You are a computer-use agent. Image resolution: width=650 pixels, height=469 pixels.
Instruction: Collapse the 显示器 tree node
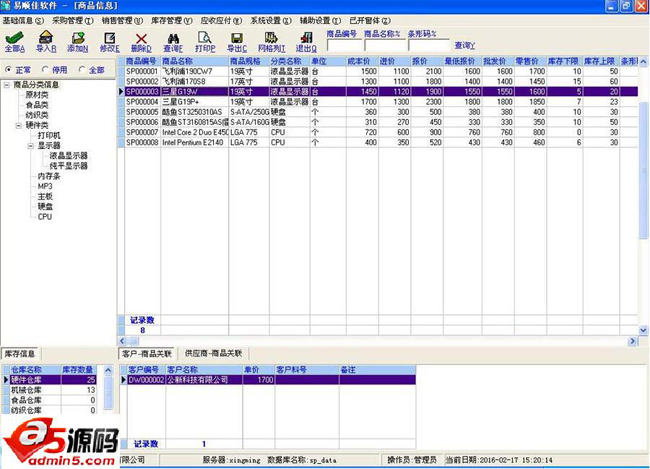[x=31, y=145]
